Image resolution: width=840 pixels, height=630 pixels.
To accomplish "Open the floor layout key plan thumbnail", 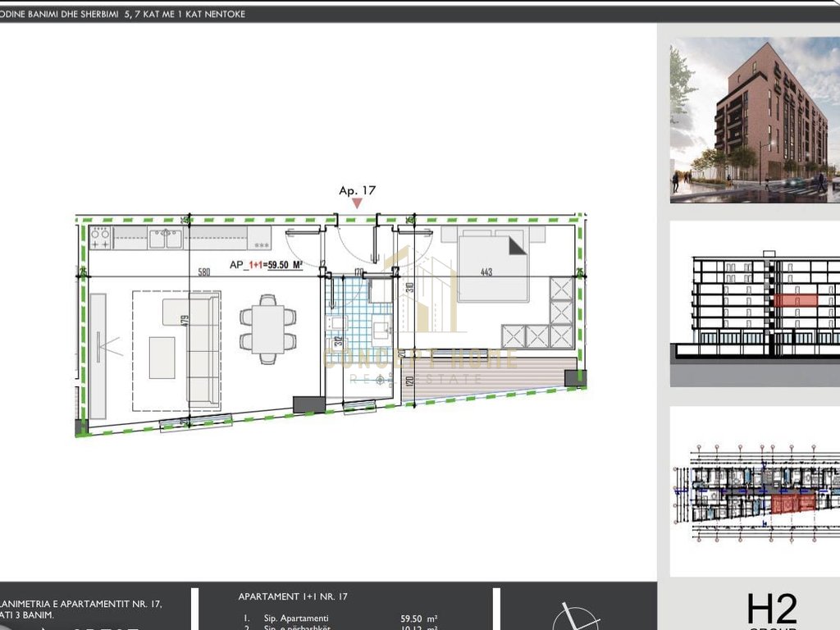I will click(x=755, y=492).
